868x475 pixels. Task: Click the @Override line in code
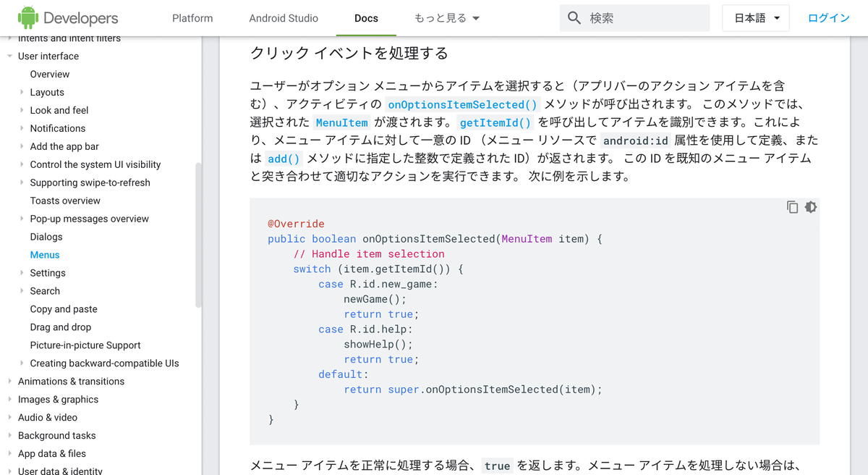click(x=297, y=224)
